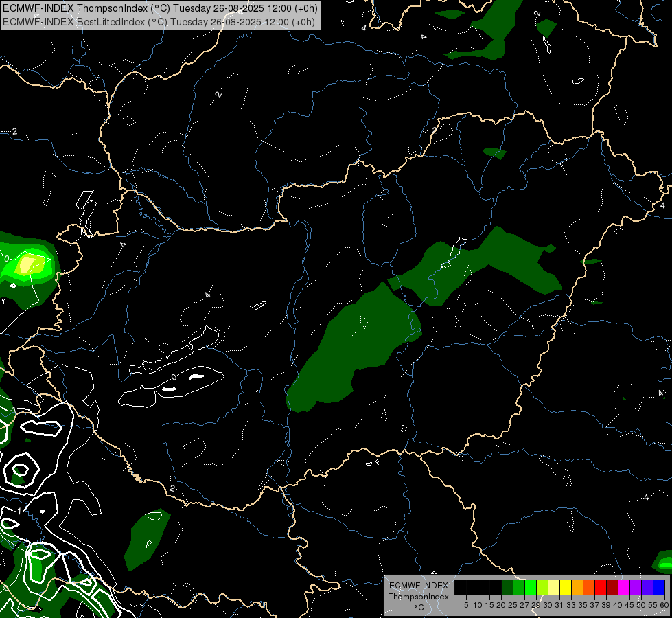Viewport: 672px width, 618px height.
Task: Click the bright yellow-green index maximum on the map
Action: 27,264
